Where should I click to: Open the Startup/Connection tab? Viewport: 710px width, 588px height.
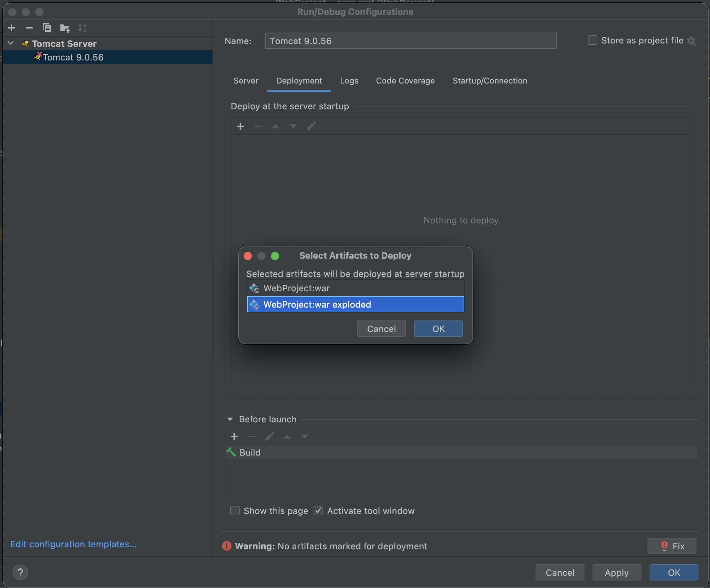[x=490, y=81]
